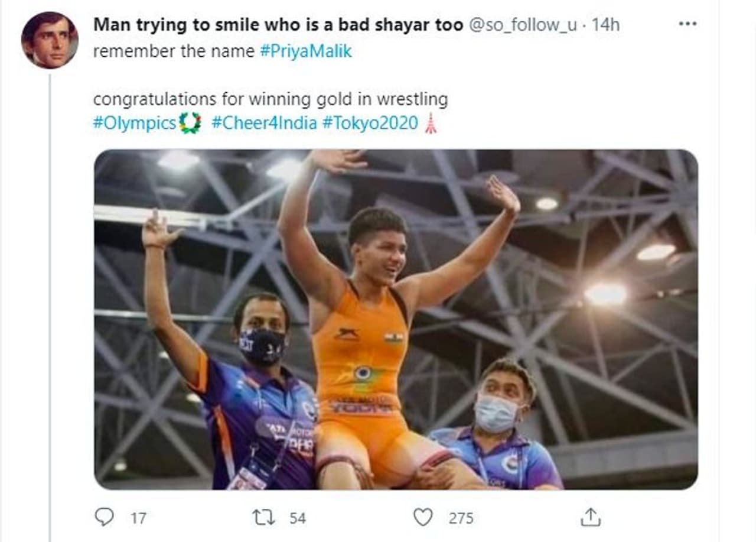The image size is (756, 542).
Task: Like the tweet with the heart icon
Action: 423,518
